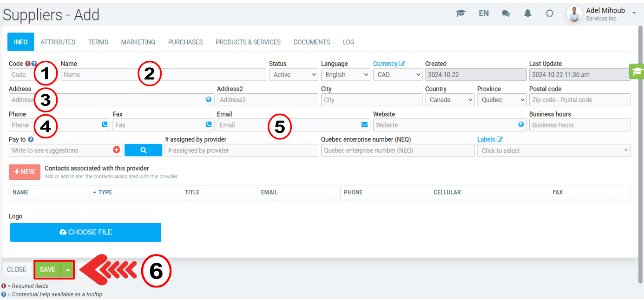This screenshot has height=300, width=644.
Task: Open the settings gear icon
Action: pyautogui.click(x=550, y=13)
